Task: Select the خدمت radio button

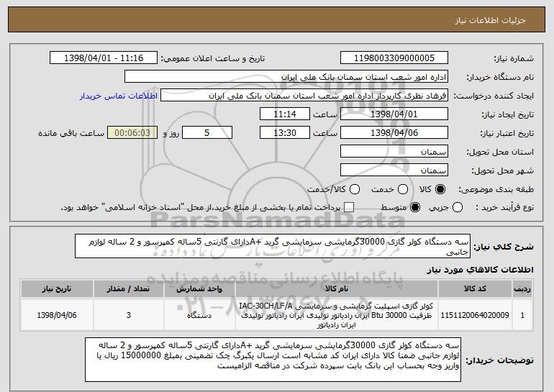Action: click(x=403, y=189)
